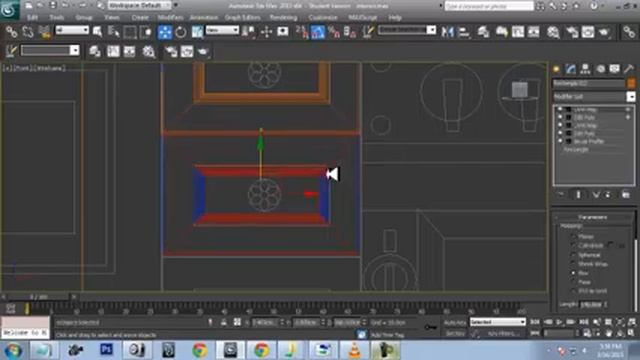Activate the Select Object tool
Screen dimensions: 640x360
(98, 31)
